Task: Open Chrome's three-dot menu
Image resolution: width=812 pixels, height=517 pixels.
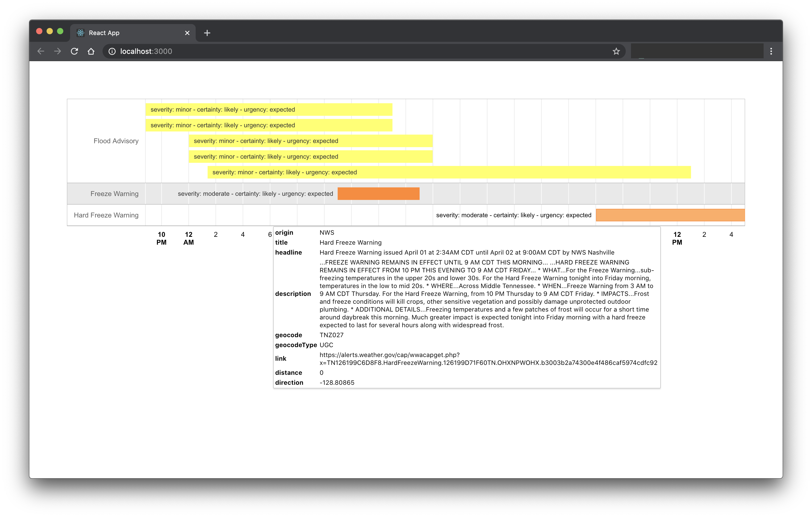Action: tap(771, 51)
